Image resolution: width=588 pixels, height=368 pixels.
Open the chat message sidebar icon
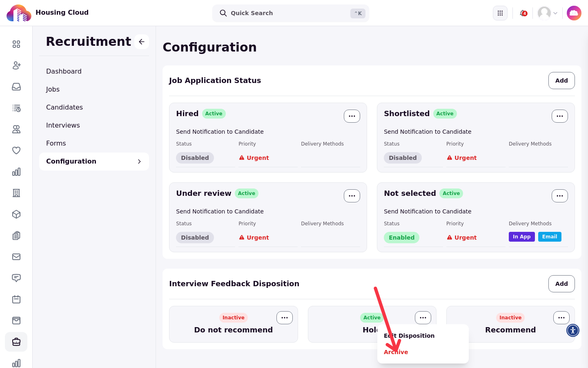(16, 278)
